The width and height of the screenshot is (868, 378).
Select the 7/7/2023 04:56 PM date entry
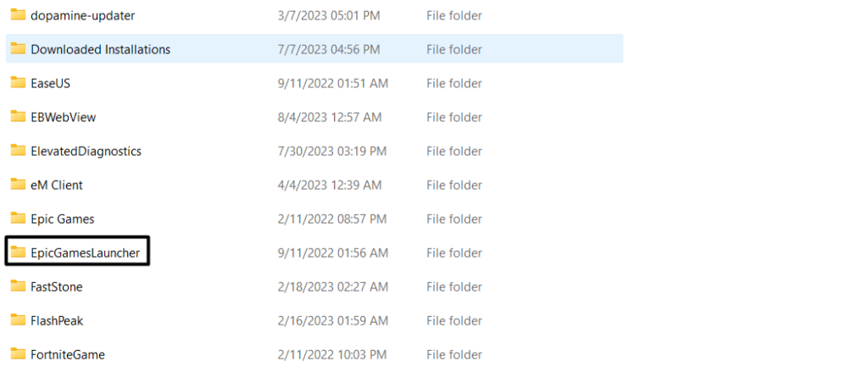pos(329,49)
